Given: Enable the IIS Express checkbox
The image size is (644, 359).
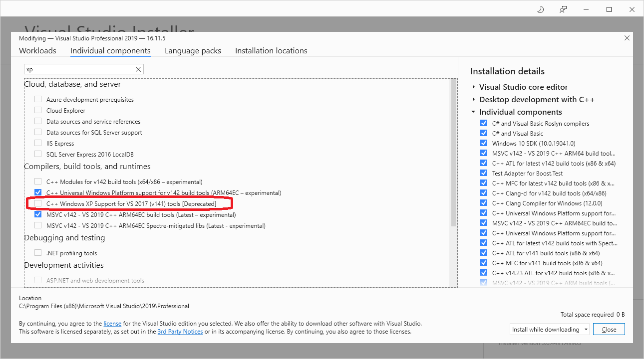Looking at the screenshot, I should (38, 143).
